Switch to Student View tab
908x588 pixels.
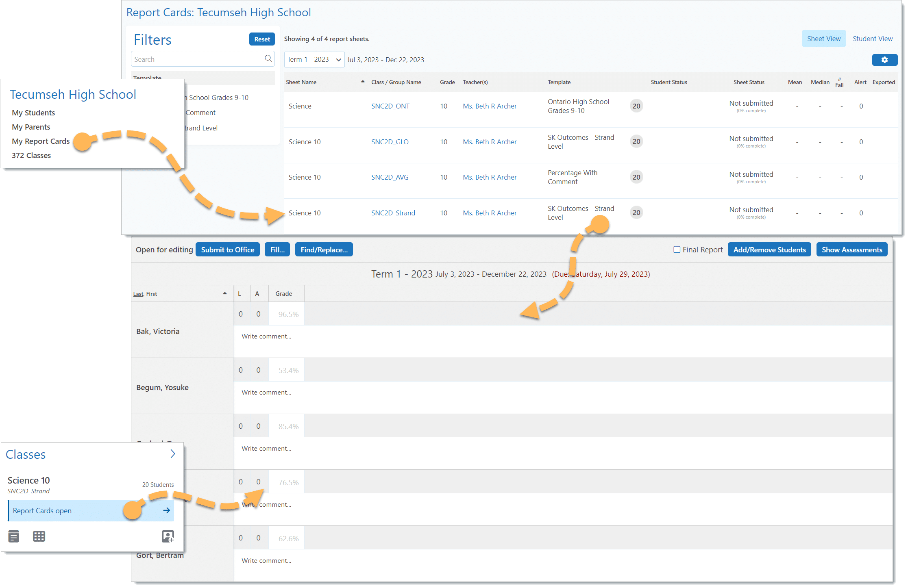[x=872, y=39]
